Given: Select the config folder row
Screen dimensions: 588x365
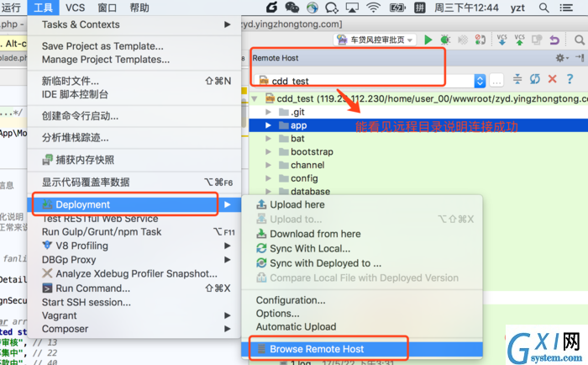Looking at the screenshot, I should 418,178.
